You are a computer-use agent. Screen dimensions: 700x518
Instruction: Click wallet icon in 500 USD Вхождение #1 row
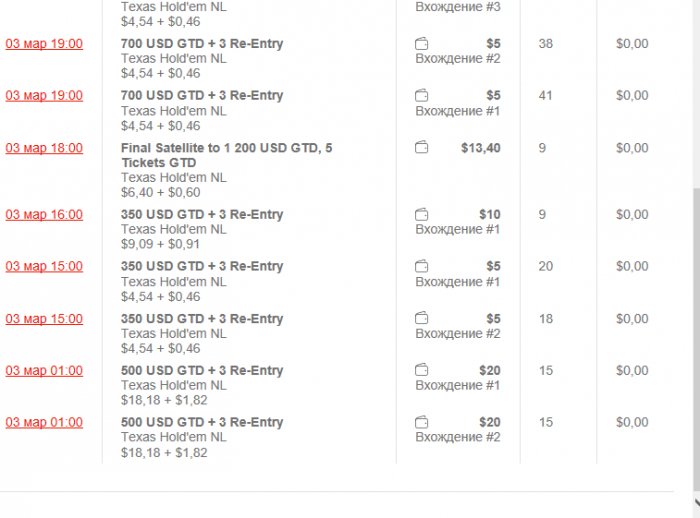(x=422, y=371)
